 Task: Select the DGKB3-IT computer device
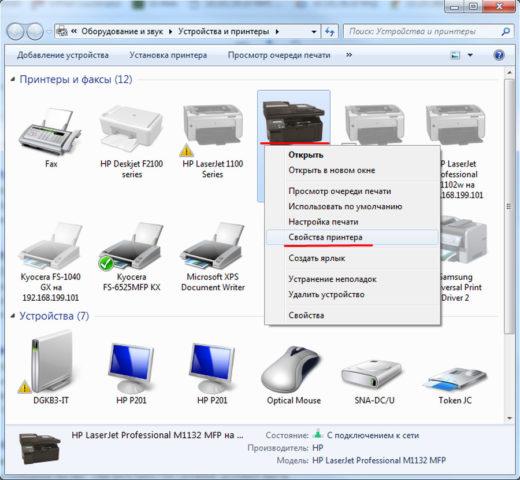pyautogui.click(x=51, y=362)
